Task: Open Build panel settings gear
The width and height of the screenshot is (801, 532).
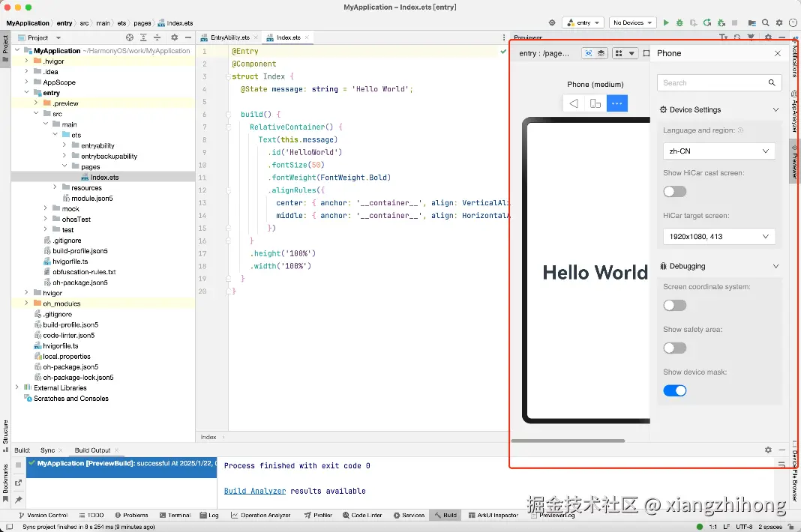Action: (768, 450)
